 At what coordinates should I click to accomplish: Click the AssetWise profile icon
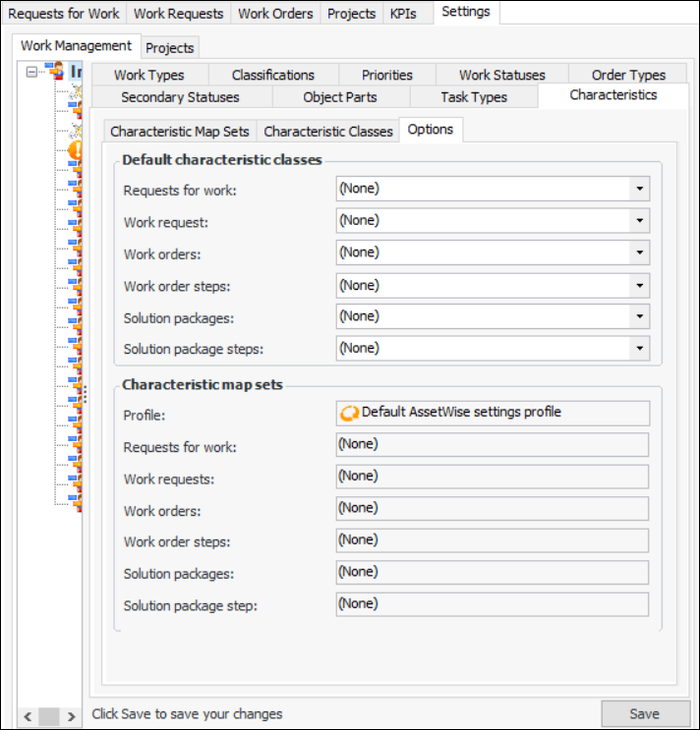(349, 413)
